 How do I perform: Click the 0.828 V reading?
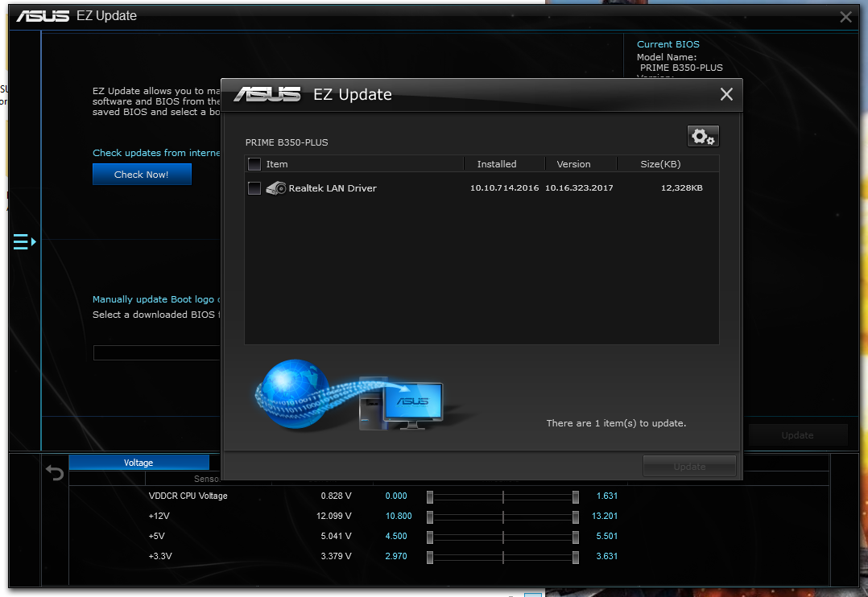(336, 496)
